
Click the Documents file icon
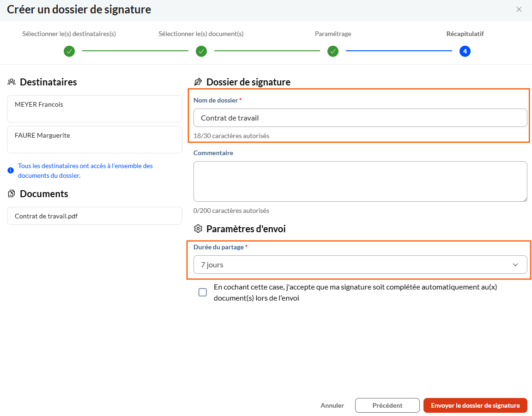[x=12, y=194]
